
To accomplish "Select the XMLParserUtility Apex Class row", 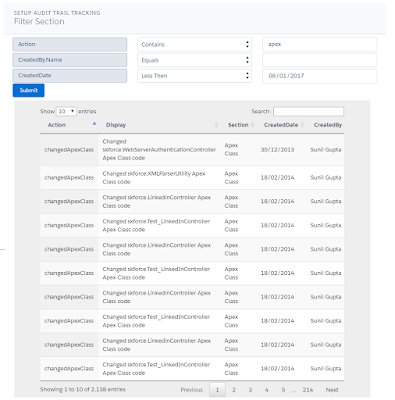I will [x=192, y=178].
